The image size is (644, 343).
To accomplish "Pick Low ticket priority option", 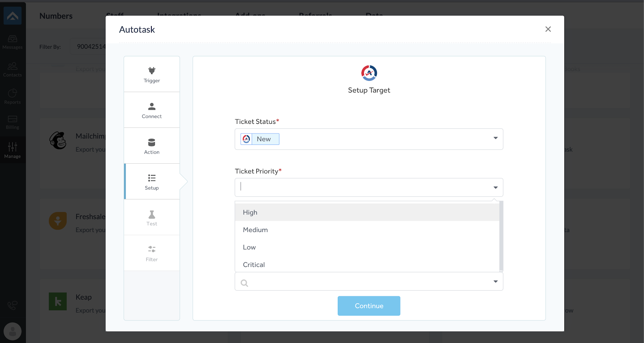I will pos(367,247).
